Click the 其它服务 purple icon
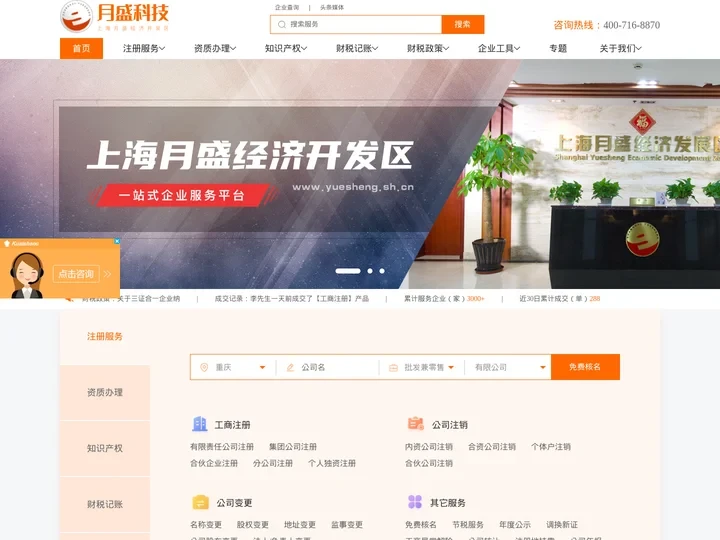Viewport: 720px width, 540px height. [x=415, y=502]
